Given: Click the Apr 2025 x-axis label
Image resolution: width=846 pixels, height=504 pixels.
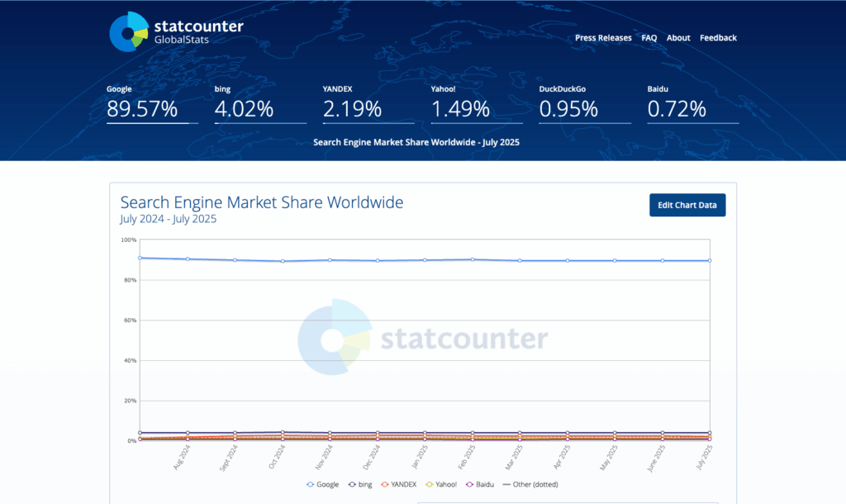Looking at the screenshot, I should click(x=561, y=457).
